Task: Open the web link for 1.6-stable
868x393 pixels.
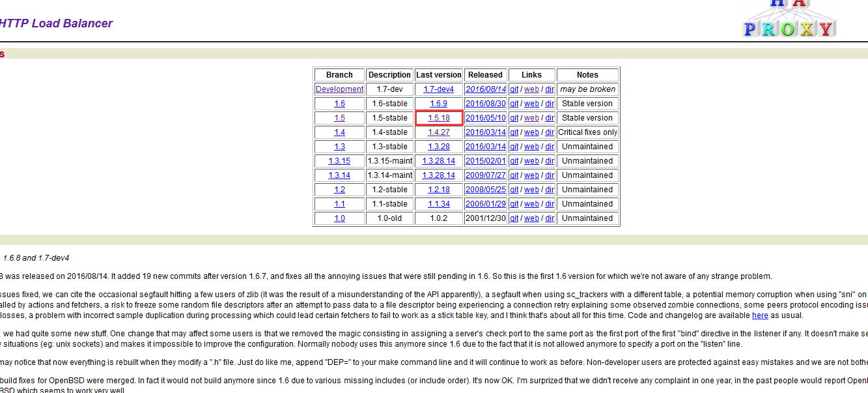Action: [531, 104]
